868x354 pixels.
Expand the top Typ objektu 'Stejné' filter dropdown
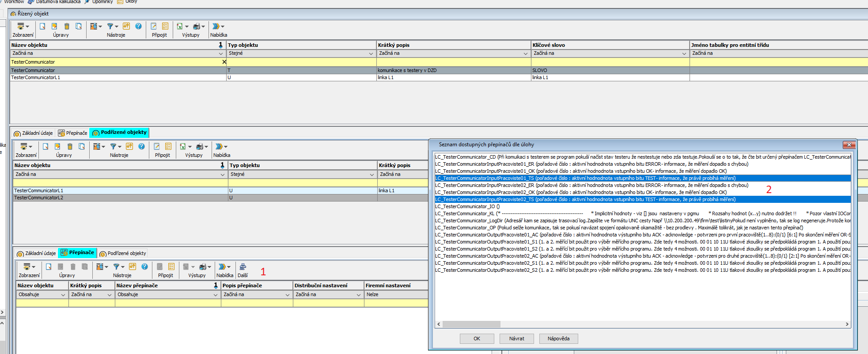point(371,53)
